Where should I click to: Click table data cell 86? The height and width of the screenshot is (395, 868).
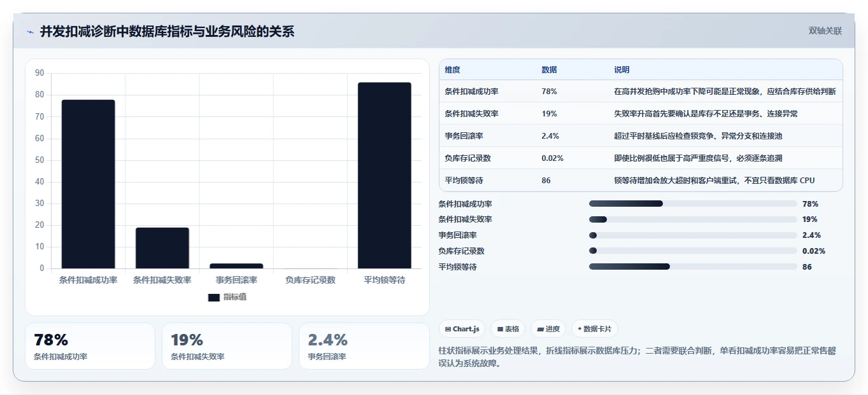(x=546, y=181)
